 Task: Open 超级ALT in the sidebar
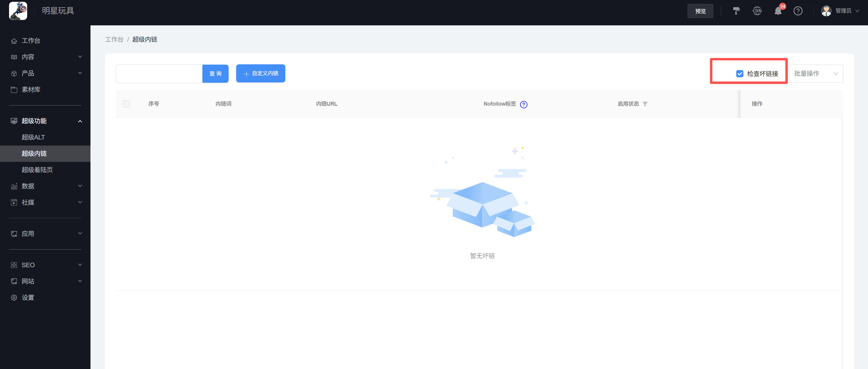pos(33,137)
